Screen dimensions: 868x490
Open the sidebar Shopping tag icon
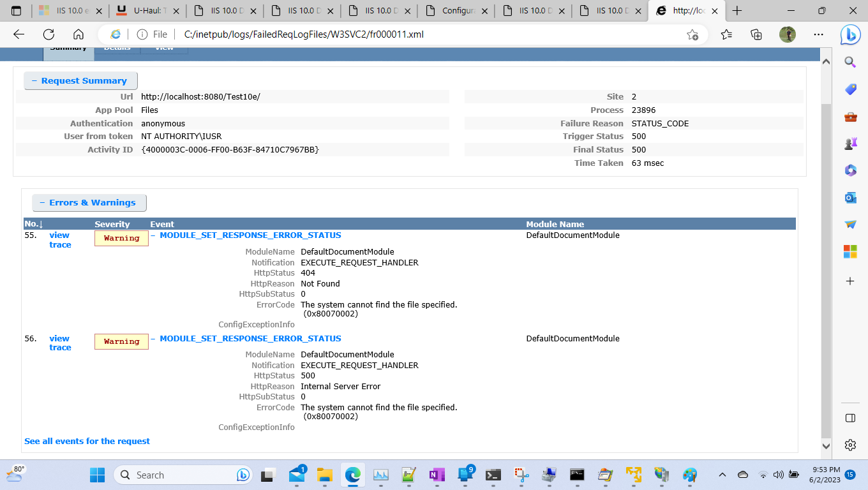850,89
